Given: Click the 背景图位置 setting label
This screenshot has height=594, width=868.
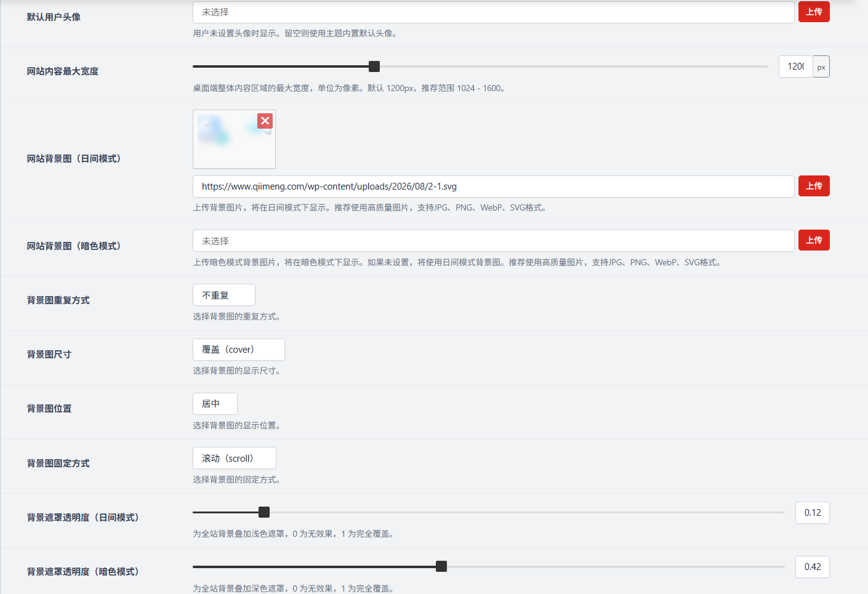Looking at the screenshot, I should (49, 408).
